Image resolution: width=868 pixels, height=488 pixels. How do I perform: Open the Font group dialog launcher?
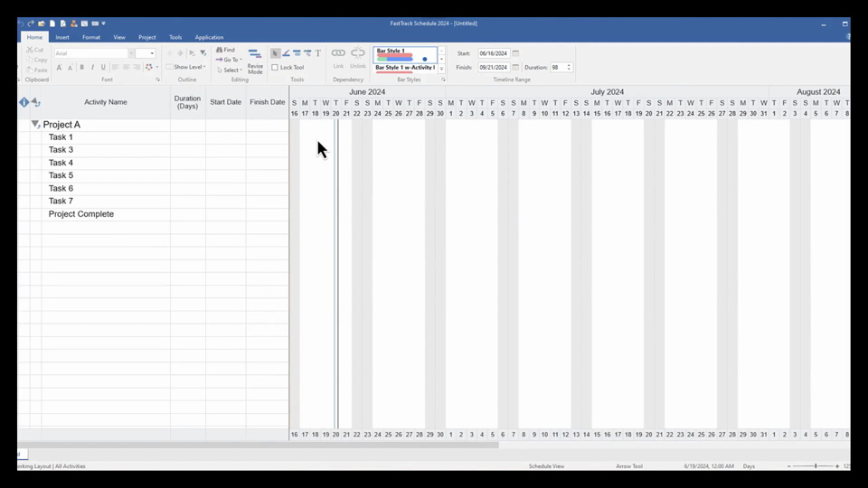tap(157, 80)
